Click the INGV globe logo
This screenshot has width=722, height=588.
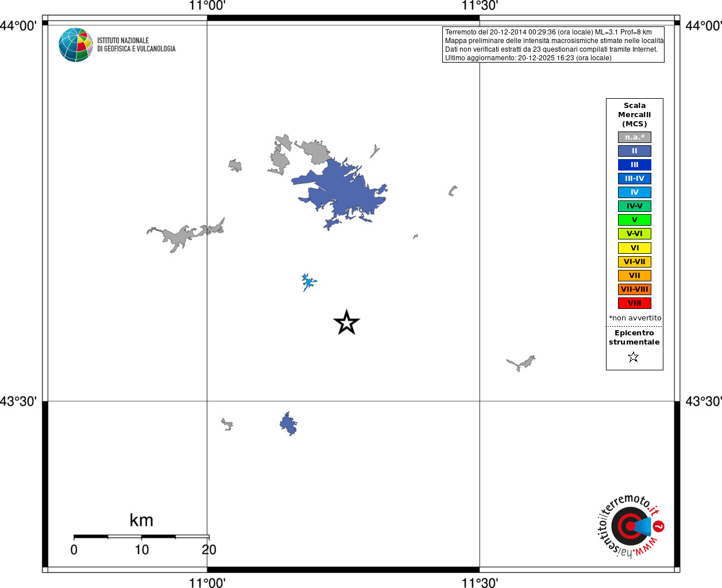point(76,45)
